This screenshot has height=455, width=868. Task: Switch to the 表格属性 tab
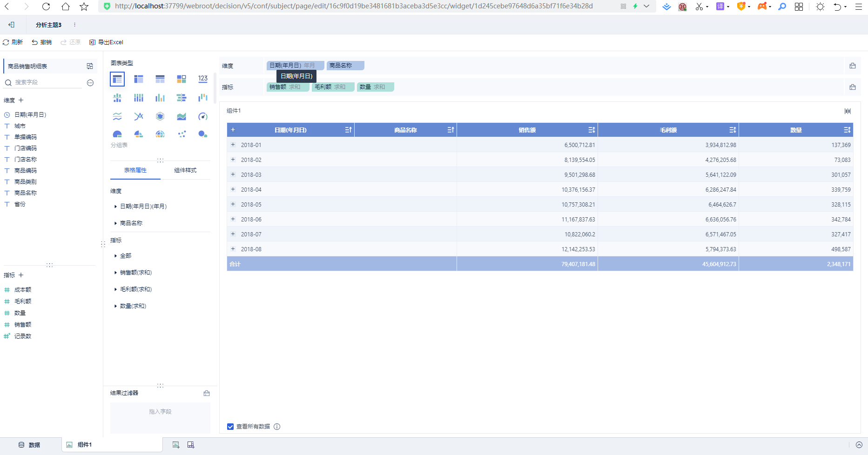click(x=135, y=170)
